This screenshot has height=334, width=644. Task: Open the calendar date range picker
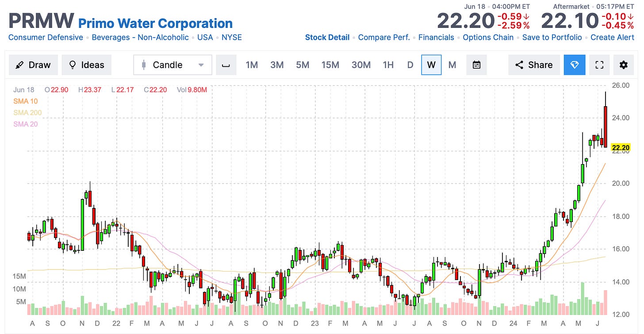476,65
